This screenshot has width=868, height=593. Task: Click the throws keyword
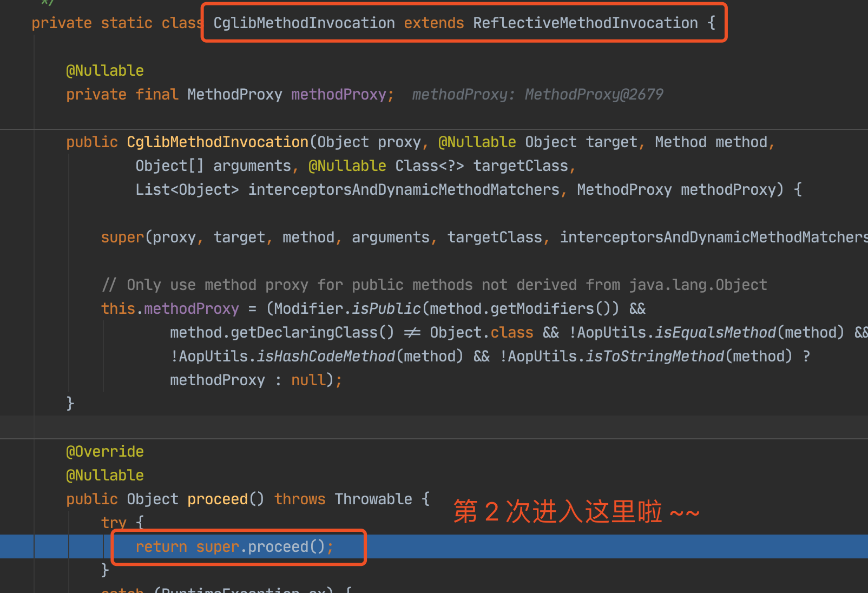coord(300,499)
